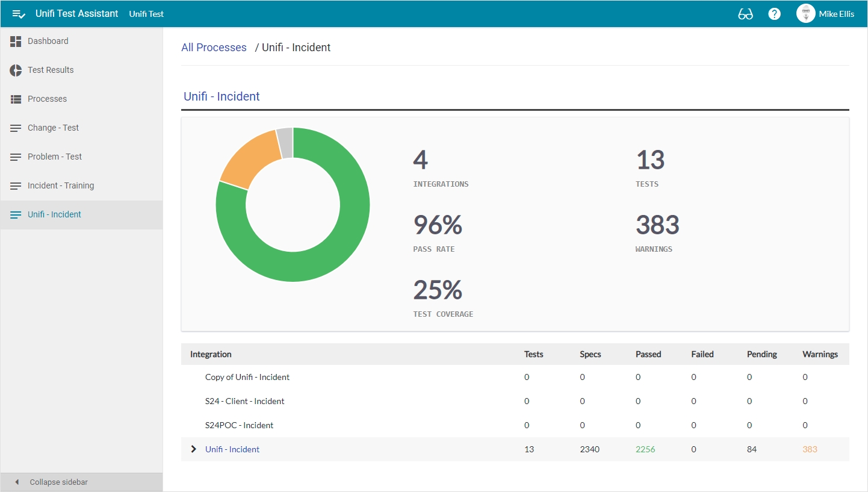This screenshot has height=492, width=868.
Task: Open Unifi - Incident integration link
Action: (x=232, y=449)
